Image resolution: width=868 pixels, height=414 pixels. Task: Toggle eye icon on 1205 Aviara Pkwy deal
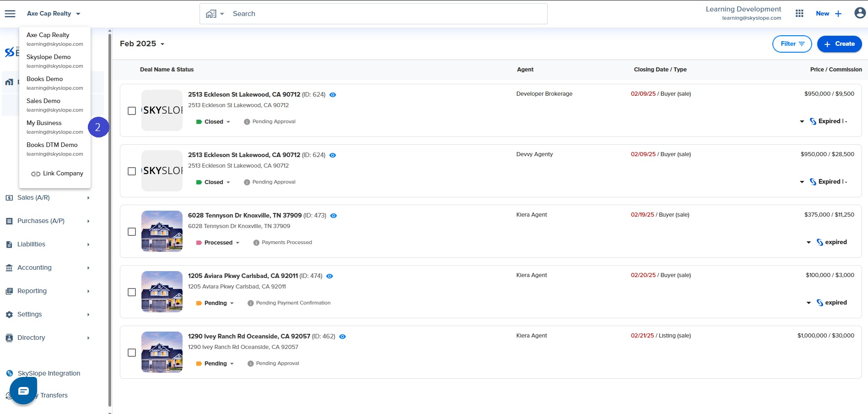[x=329, y=276]
